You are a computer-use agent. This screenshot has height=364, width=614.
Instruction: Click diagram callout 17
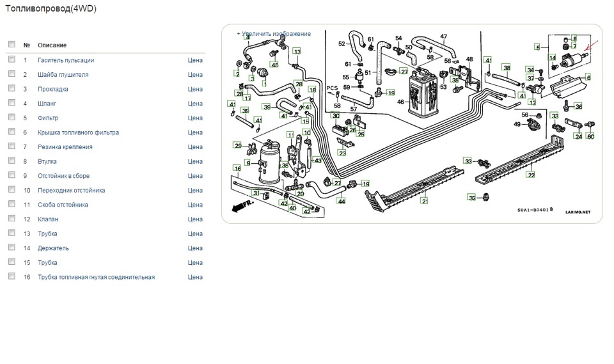pos(248,98)
